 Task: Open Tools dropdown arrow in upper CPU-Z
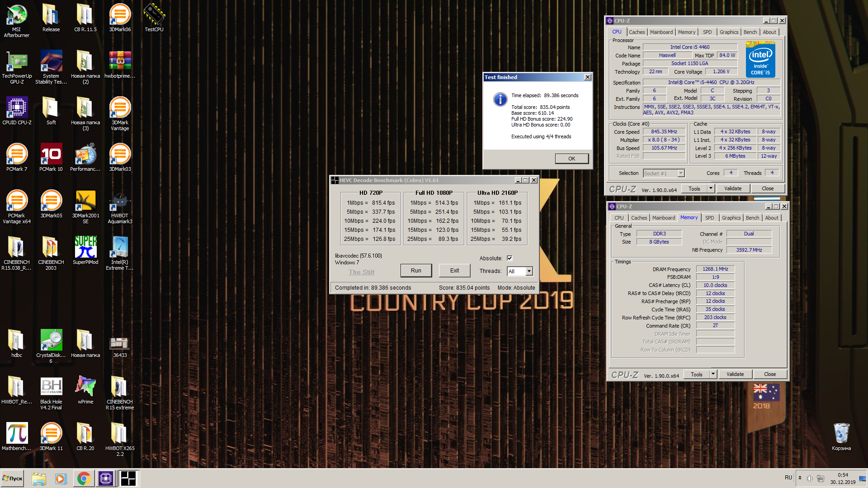[x=711, y=188]
